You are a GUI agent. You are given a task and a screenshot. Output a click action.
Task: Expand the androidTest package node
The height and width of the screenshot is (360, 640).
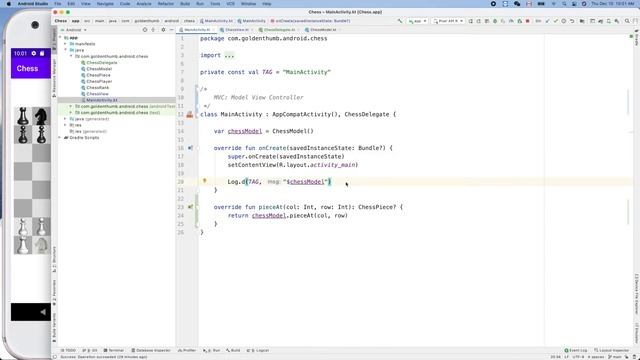[71, 106]
